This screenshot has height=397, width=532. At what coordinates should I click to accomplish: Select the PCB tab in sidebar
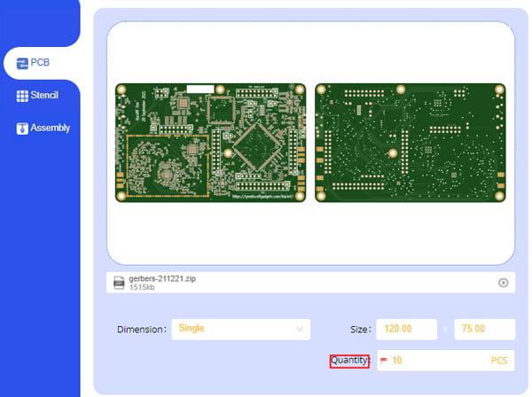click(41, 63)
